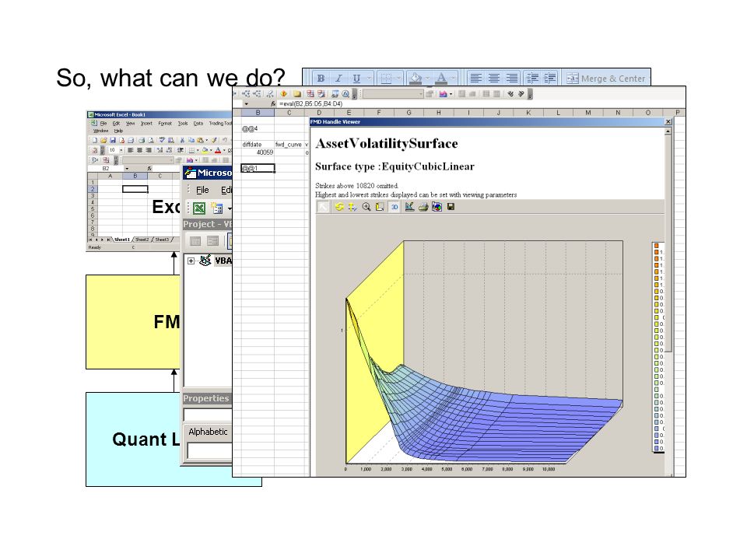Click the move/pan axes icon in chart toolbar

[352, 207]
